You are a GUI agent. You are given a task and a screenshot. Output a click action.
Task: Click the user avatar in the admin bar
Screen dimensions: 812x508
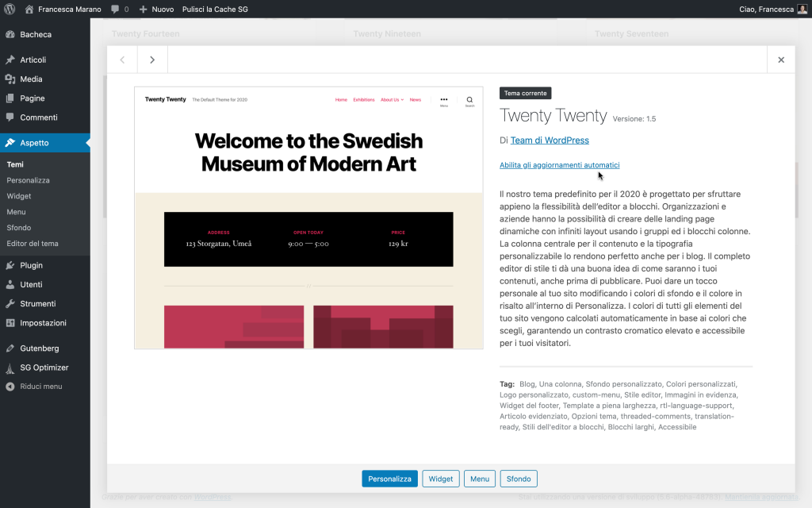coord(802,9)
